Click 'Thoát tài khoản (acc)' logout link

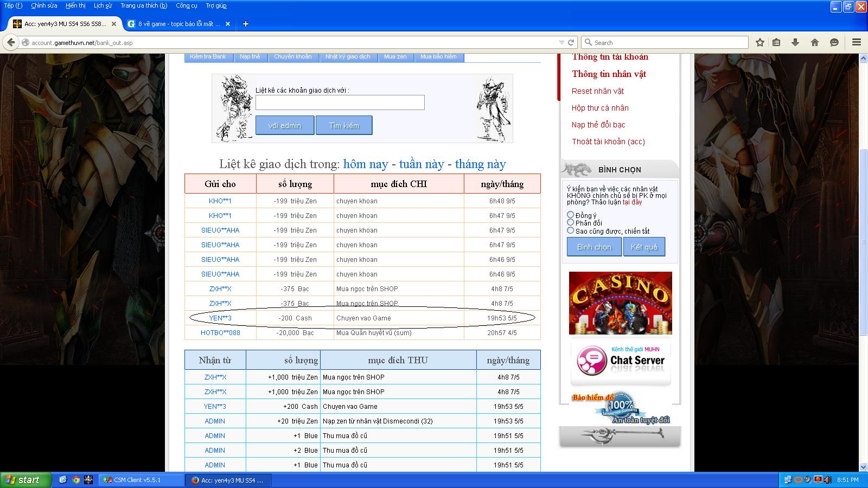pos(608,142)
